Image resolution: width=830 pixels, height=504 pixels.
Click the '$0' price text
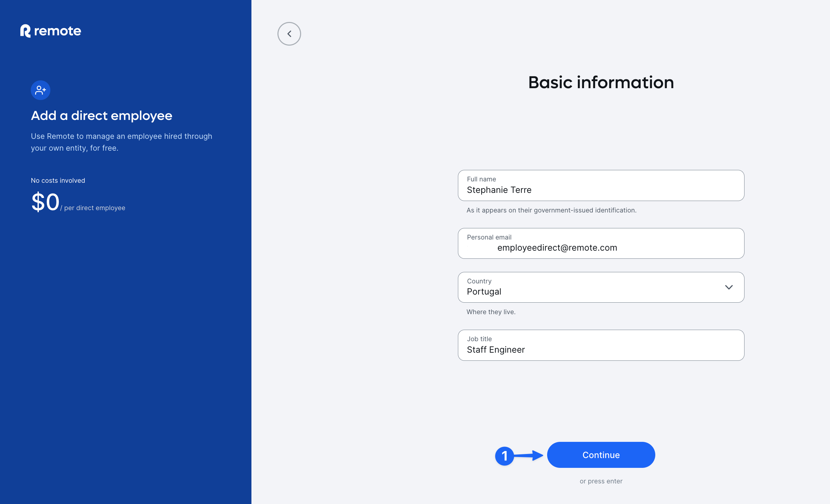coord(45,202)
